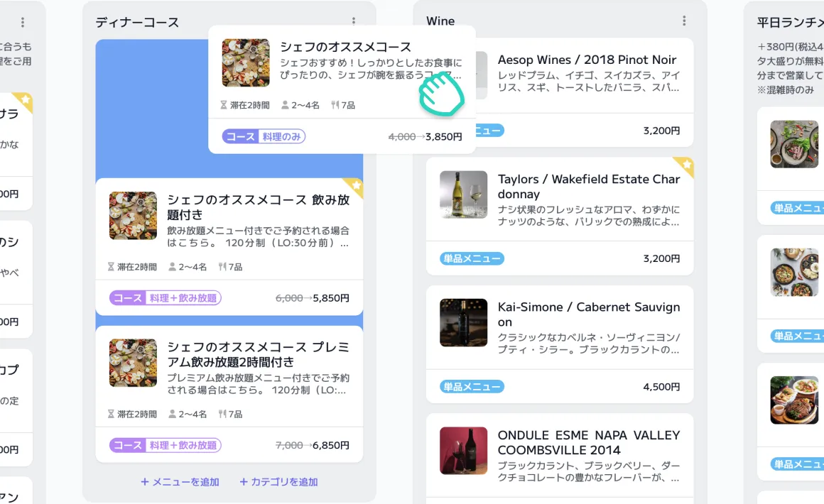Click the plus icon beside カテゴリを追加
The image size is (824, 504).
pyautogui.click(x=244, y=482)
